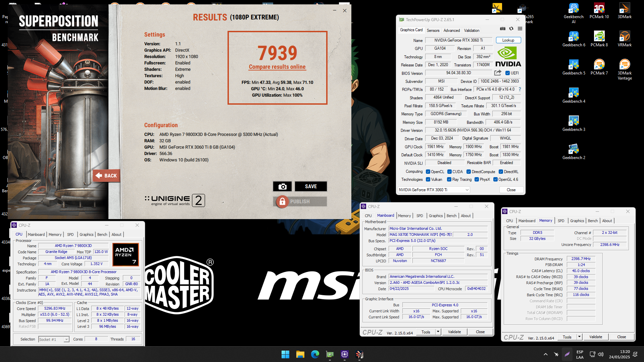Image resolution: width=644 pixels, height=362 pixels.
Task: Toggle Vulkan checkbox in GPU-Z
Action: coord(428,179)
